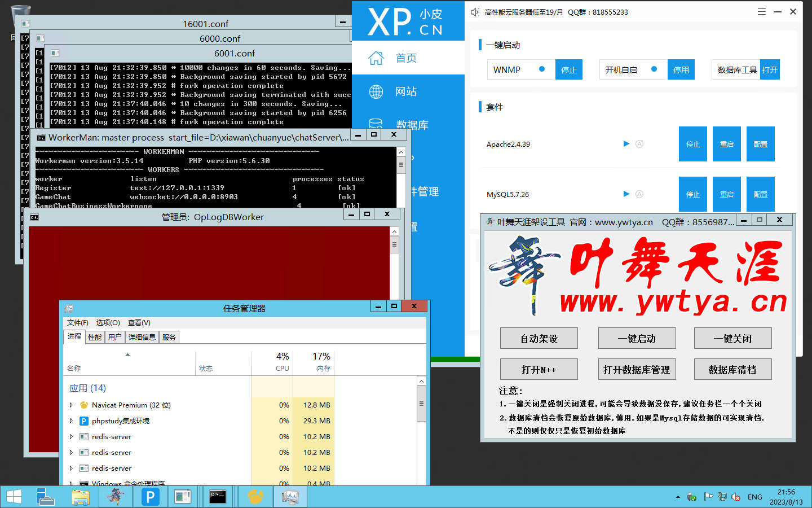Sort Task Manager by the 内存 column header
Image resolution: width=812 pixels, height=508 pixels.
click(x=314, y=362)
